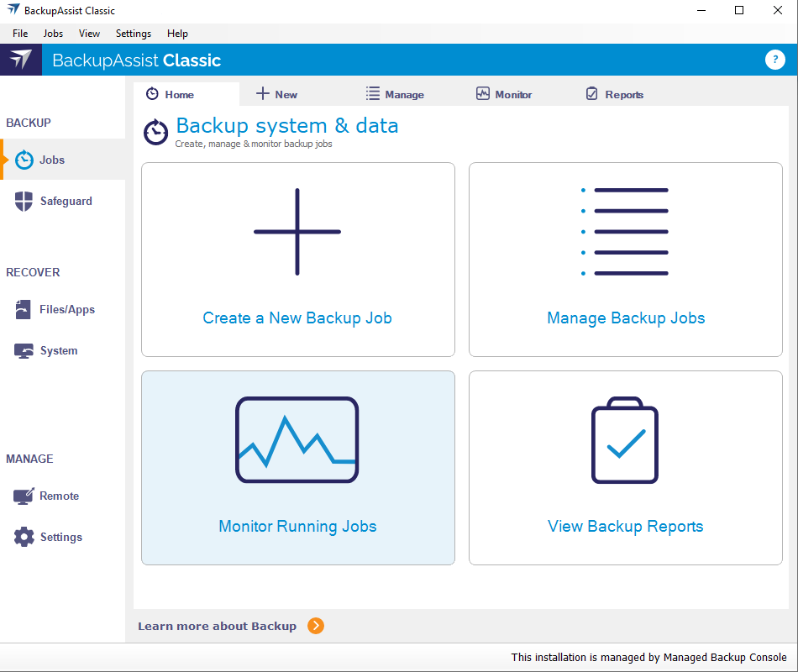The image size is (798, 672).
Task: Click the backup clock icon beside page heading
Action: click(x=155, y=133)
